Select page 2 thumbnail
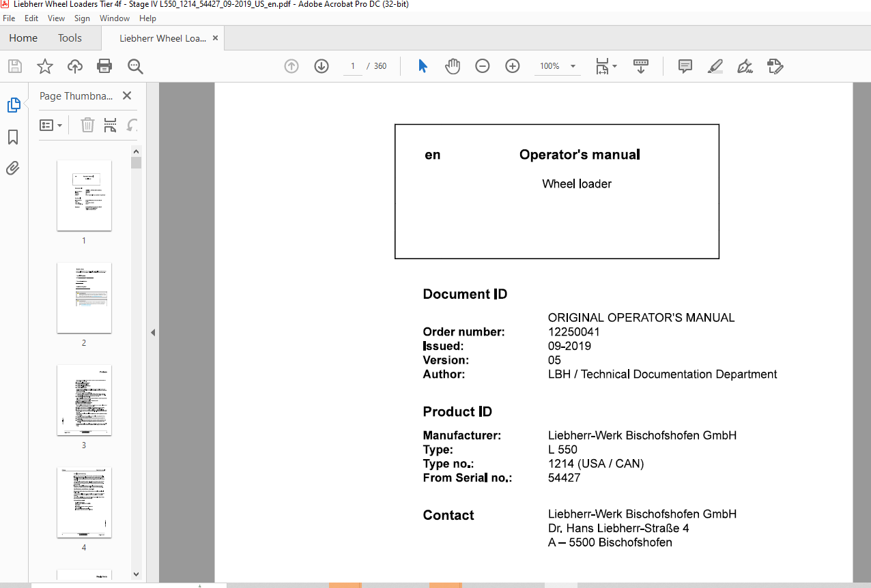The width and height of the screenshot is (871, 588). tap(84, 298)
